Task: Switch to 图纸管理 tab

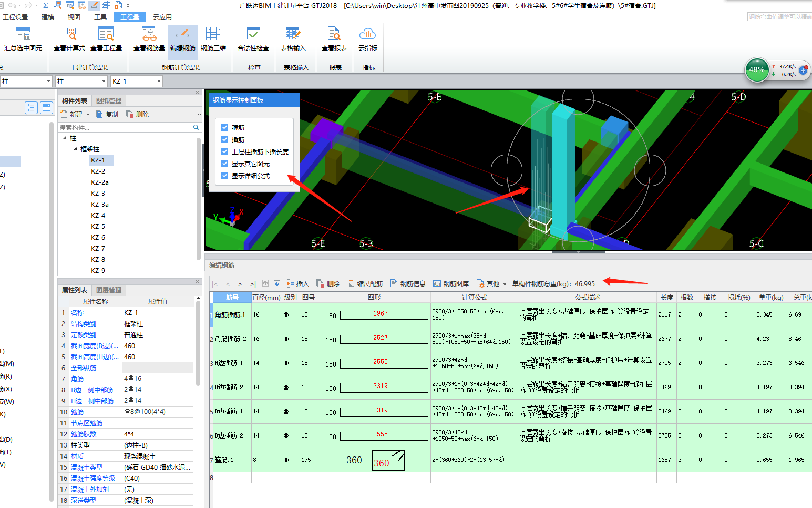Action: (109, 100)
